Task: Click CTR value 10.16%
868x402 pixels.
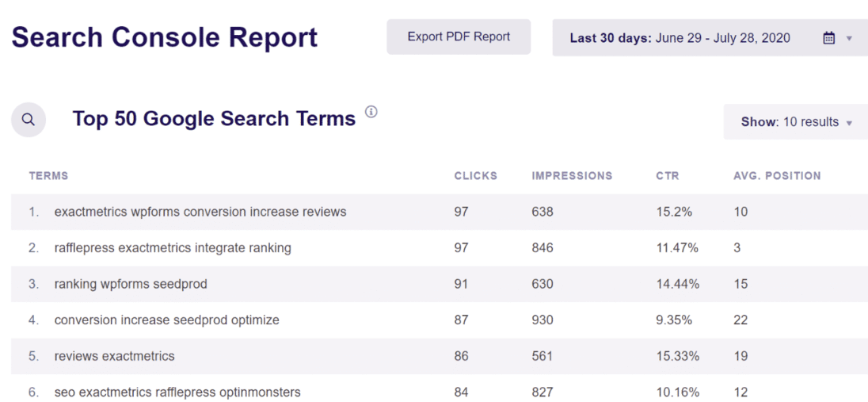Action: (678, 392)
